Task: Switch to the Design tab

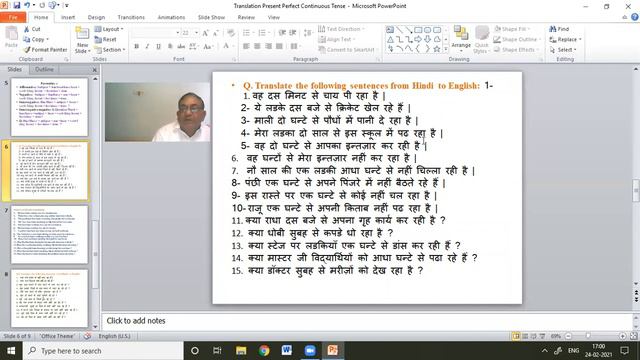Action: 96,17
